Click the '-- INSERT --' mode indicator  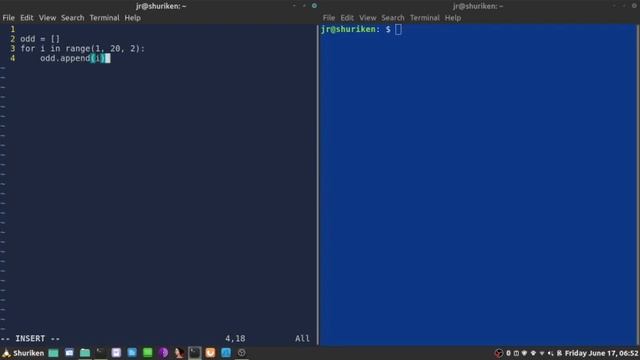point(30,339)
